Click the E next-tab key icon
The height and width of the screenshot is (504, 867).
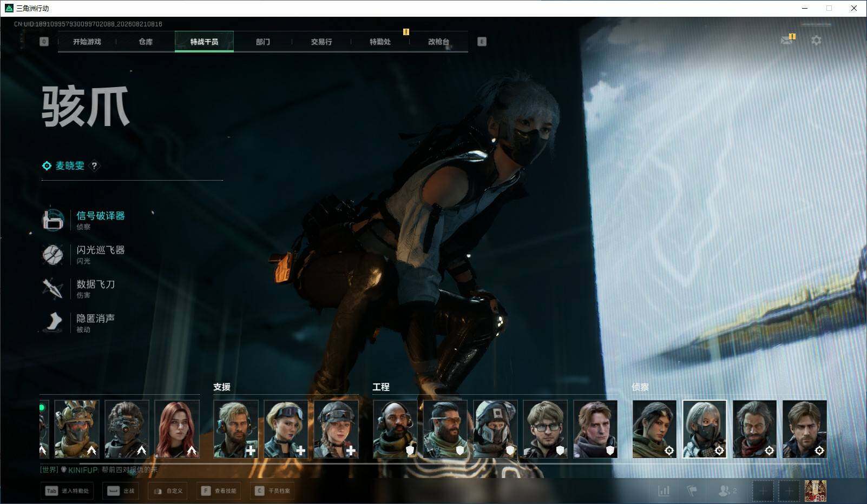pyautogui.click(x=482, y=42)
